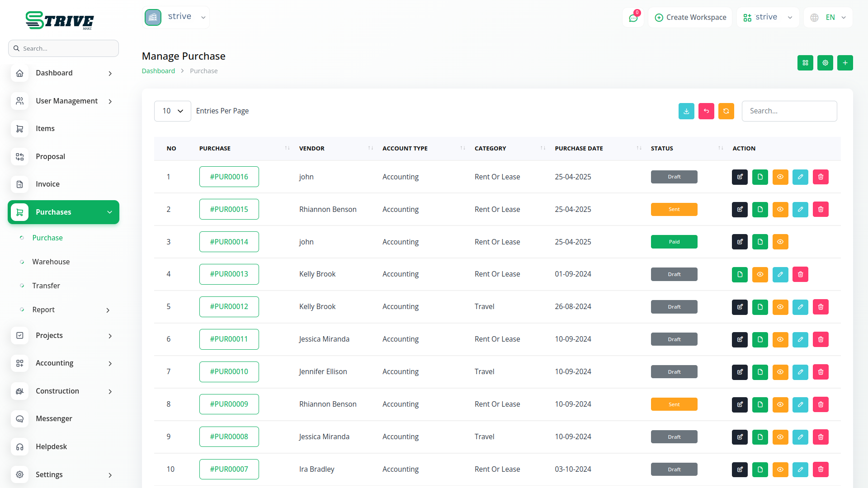Click the orange refresh icon near search
The width and height of the screenshot is (868, 488).
coord(726,111)
